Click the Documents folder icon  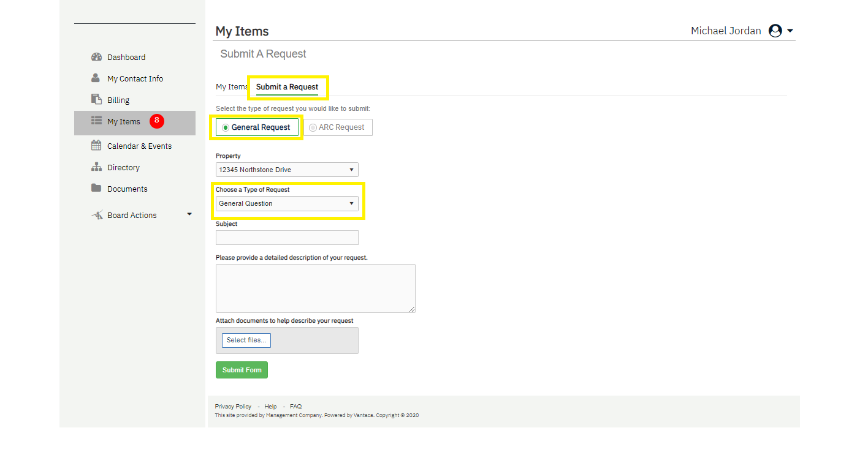pyautogui.click(x=96, y=188)
